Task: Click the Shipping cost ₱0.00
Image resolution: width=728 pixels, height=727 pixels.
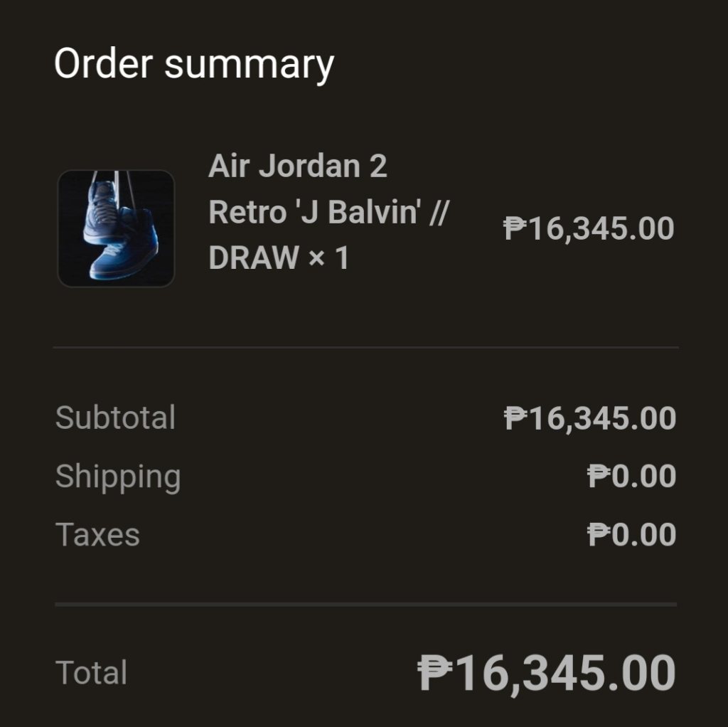Action: (x=631, y=477)
